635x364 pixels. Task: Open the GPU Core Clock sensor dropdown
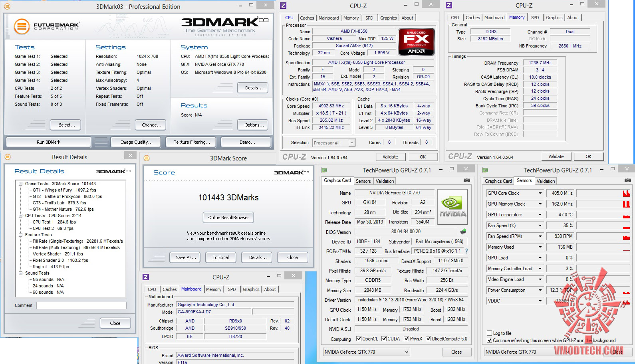[x=540, y=193]
